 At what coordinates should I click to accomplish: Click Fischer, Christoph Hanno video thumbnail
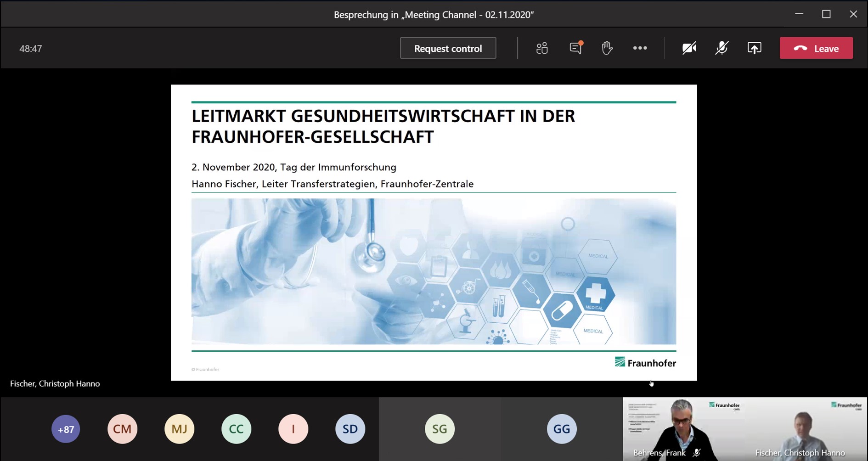(x=806, y=429)
